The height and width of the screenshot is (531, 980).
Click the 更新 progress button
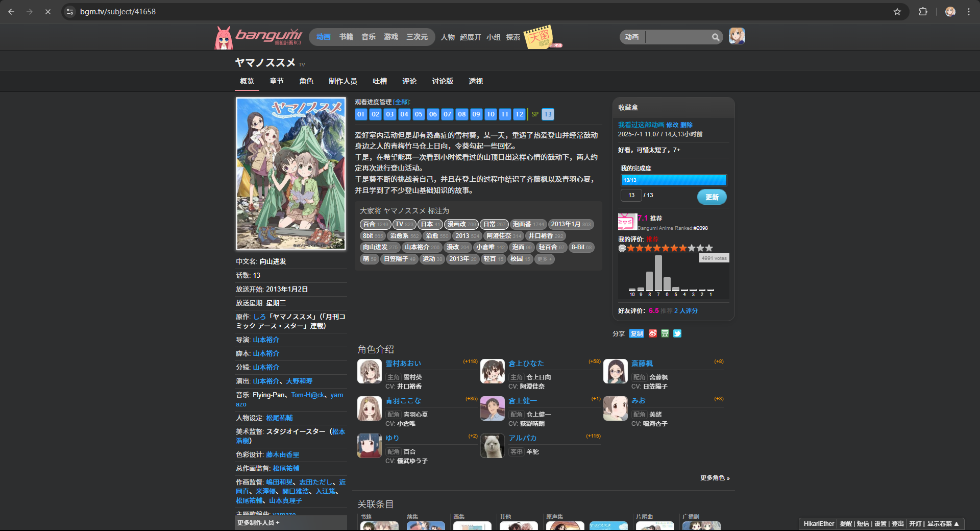[x=712, y=197]
